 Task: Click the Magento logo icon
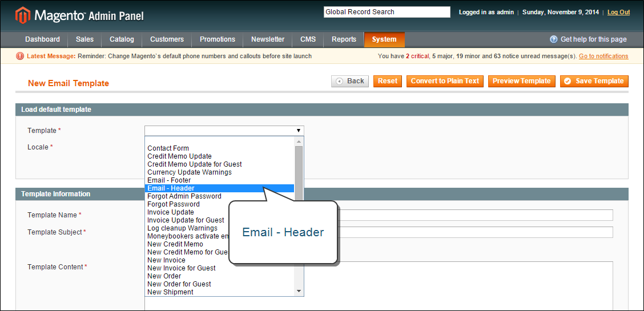[x=23, y=15]
